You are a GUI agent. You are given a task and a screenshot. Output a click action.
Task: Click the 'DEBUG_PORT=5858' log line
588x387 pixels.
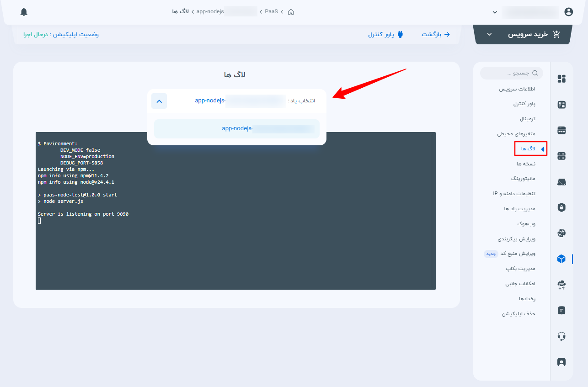pyautogui.click(x=81, y=163)
